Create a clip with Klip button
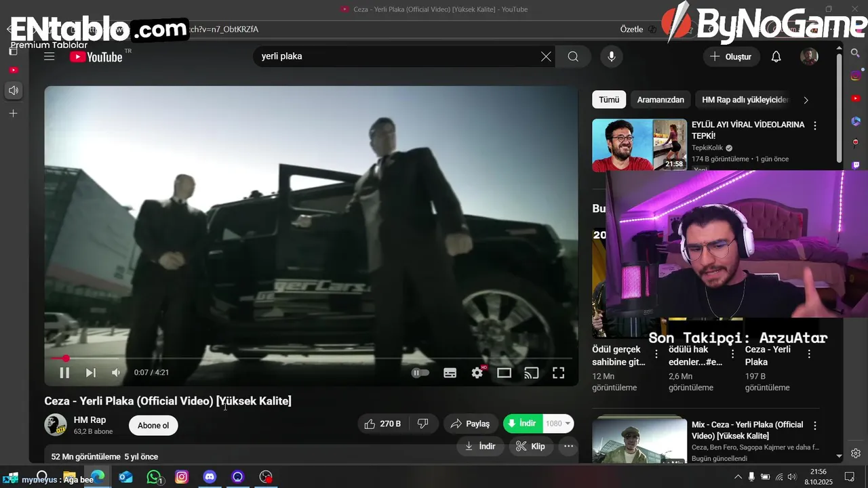This screenshot has width=868, height=488. pos(530,446)
